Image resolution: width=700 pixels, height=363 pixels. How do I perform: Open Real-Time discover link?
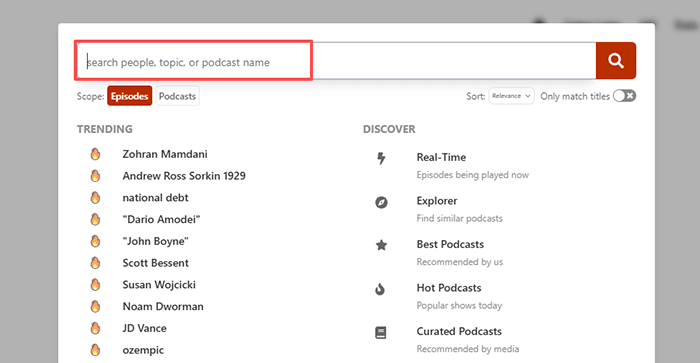click(x=441, y=157)
